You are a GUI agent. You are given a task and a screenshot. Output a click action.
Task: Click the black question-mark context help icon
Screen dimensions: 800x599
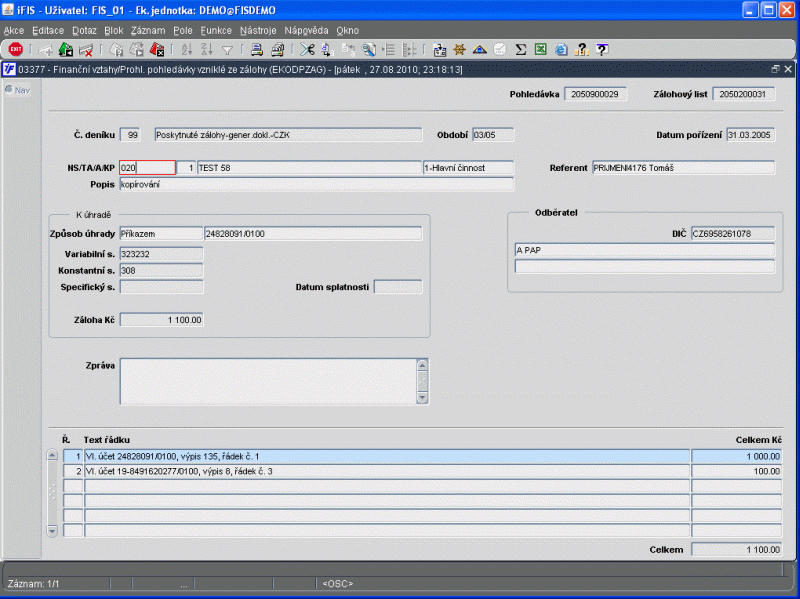pyautogui.click(x=602, y=49)
